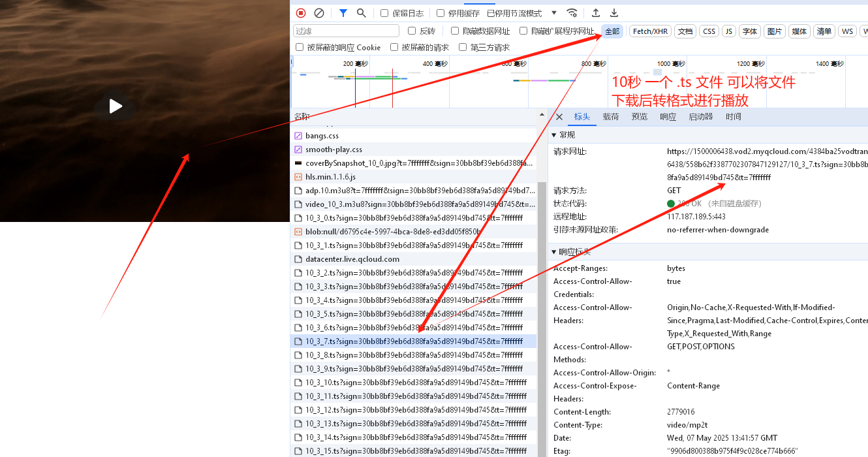Select datacenter.live.qcloud.com request

414,259
